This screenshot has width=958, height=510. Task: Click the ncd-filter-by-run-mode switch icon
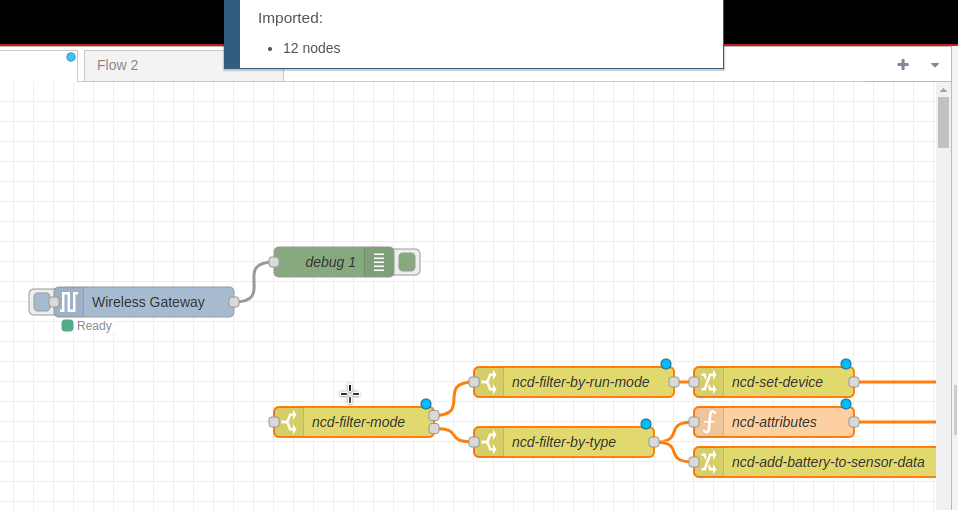coord(489,382)
